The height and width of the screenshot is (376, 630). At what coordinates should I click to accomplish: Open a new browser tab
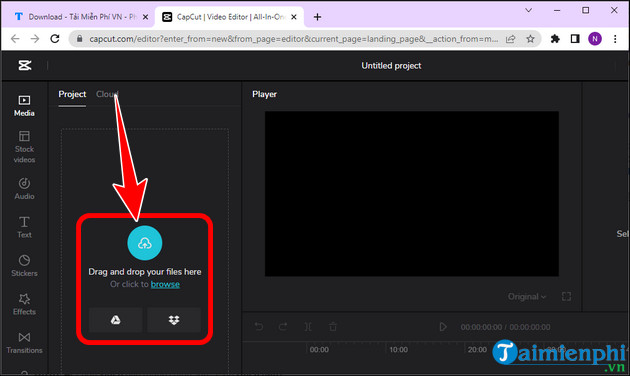[317, 17]
